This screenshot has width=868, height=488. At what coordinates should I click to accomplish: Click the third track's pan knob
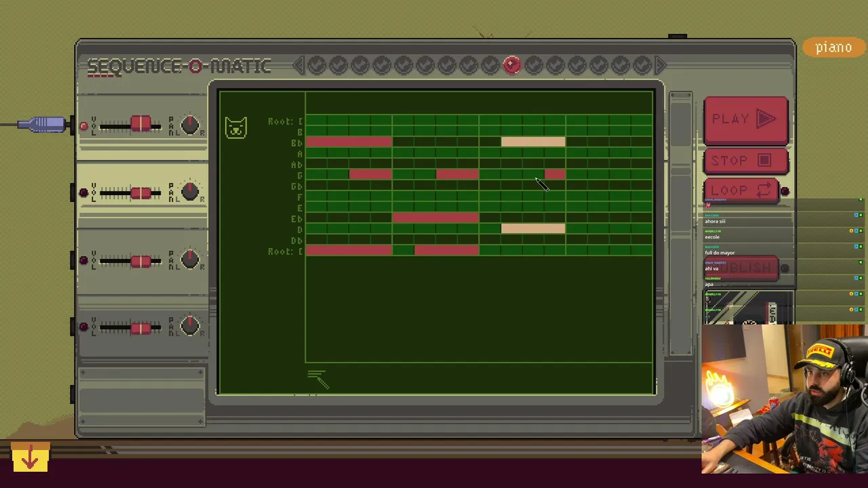(x=191, y=260)
